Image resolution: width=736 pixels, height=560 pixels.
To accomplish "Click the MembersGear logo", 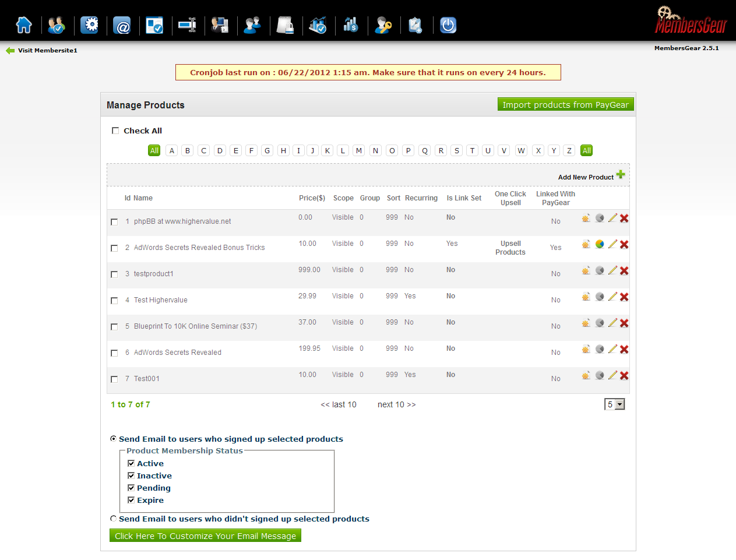I will (x=691, y=21).
